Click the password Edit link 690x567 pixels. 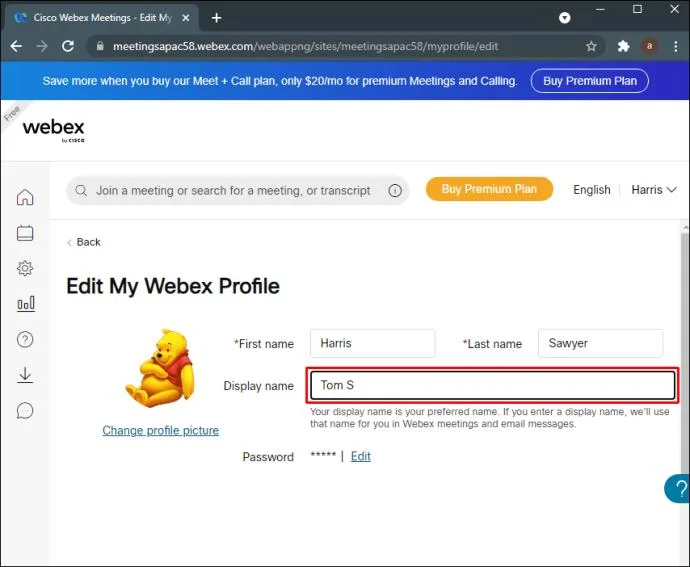tap(360, 457)
